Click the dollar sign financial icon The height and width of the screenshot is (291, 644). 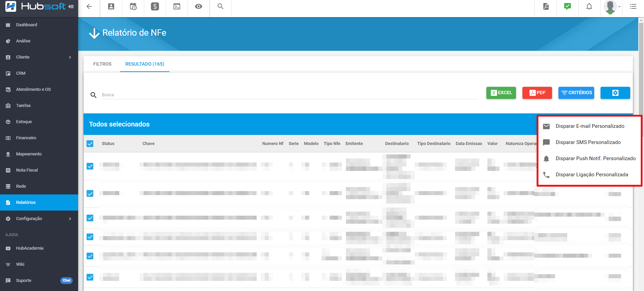pyautogui.click(x=155, y=6)
